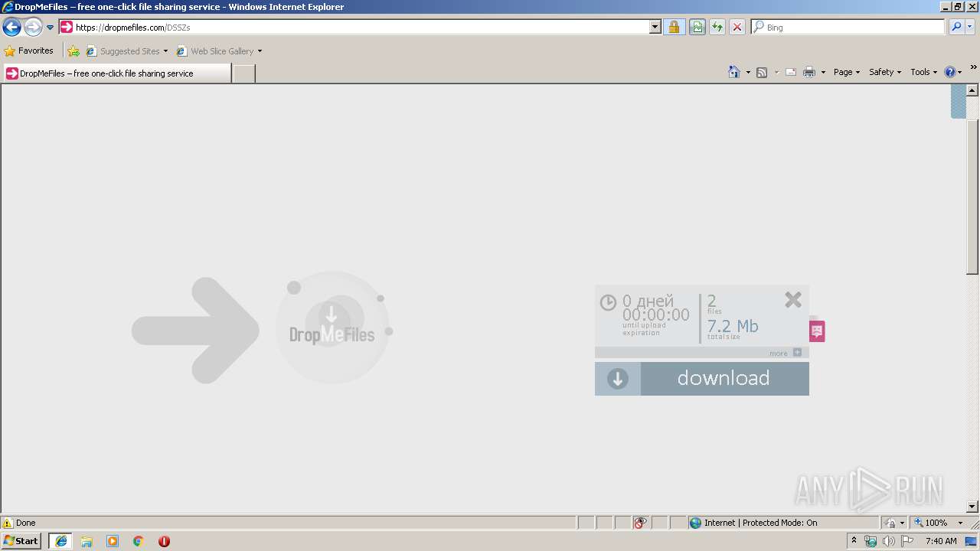
Task: Expand the 'more' details link
Action: tap(786, 353)
